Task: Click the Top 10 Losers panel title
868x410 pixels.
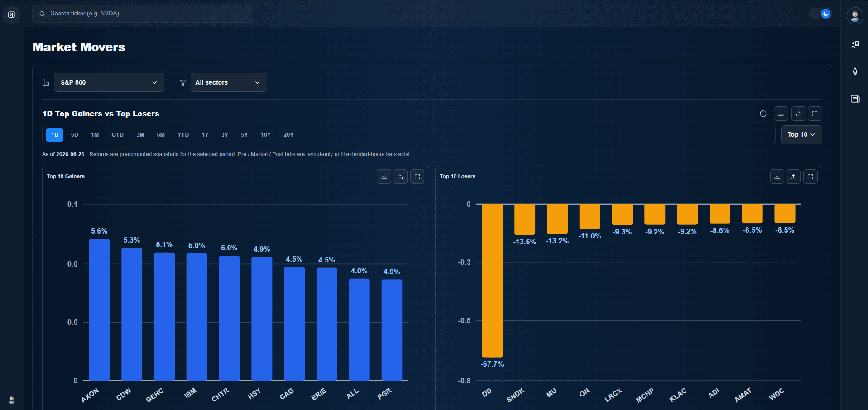Action: coord(457,176)
